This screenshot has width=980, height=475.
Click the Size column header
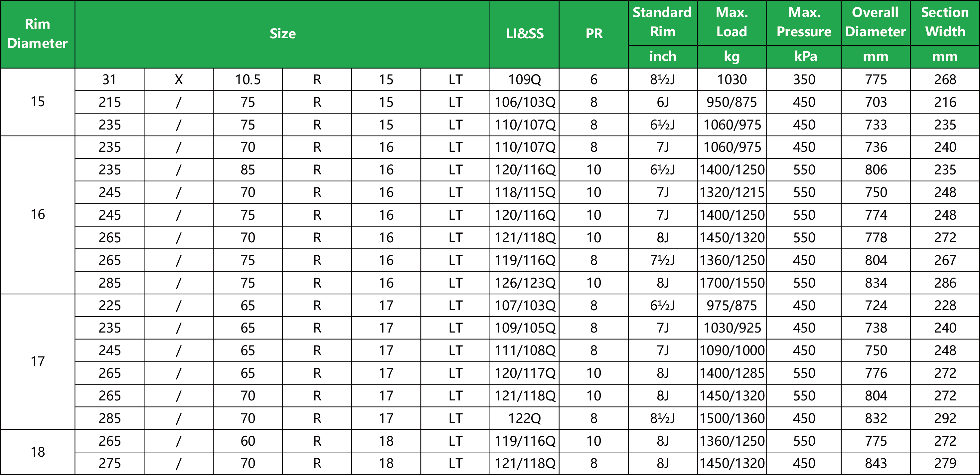click(x=282, y=34)
